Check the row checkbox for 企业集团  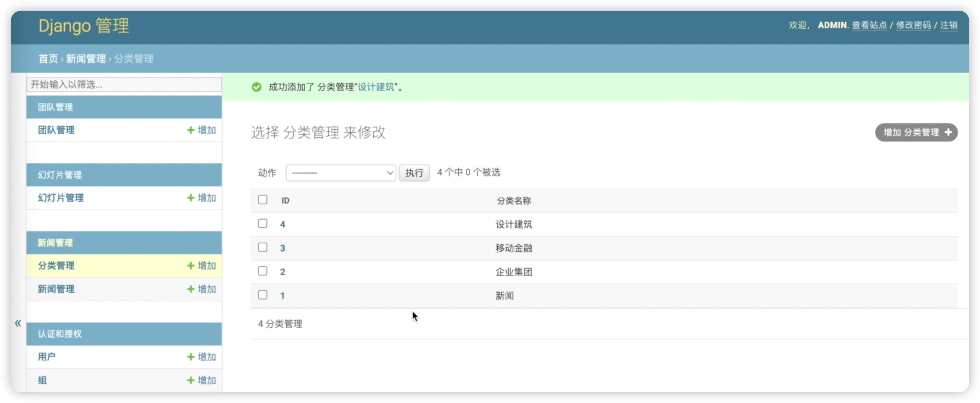tap(263, 271)
